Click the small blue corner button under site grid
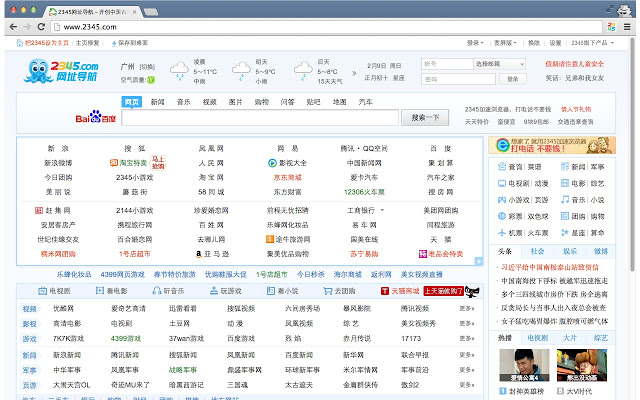Screen dimensions: 640x400 [x=479, y=261]
